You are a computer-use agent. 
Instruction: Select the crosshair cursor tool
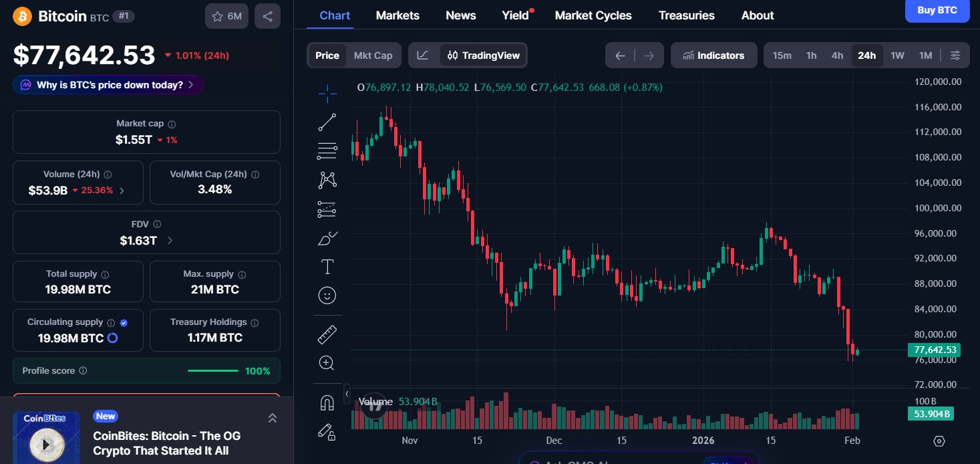[x=327, y=94]
